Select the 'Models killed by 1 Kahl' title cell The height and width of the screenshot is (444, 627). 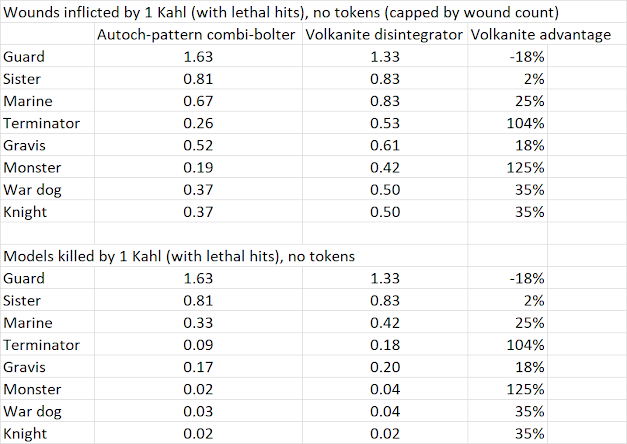pyautogui.click(x=179, y=256)
